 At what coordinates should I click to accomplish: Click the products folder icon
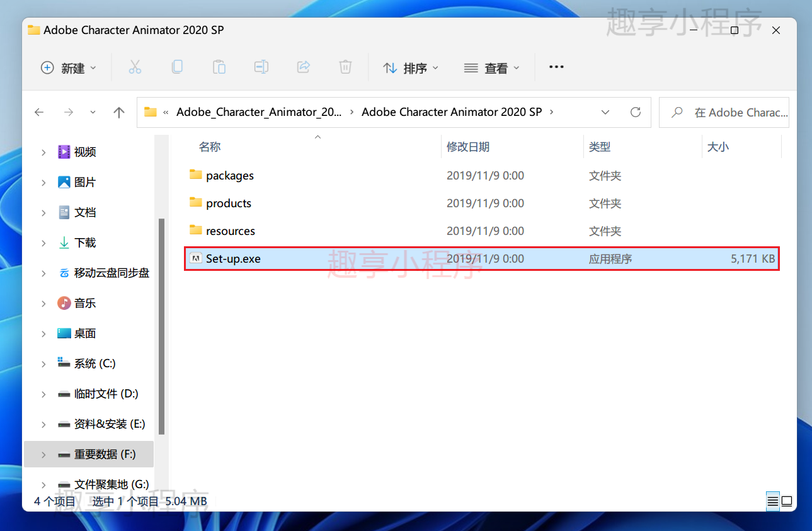(196, 202)
